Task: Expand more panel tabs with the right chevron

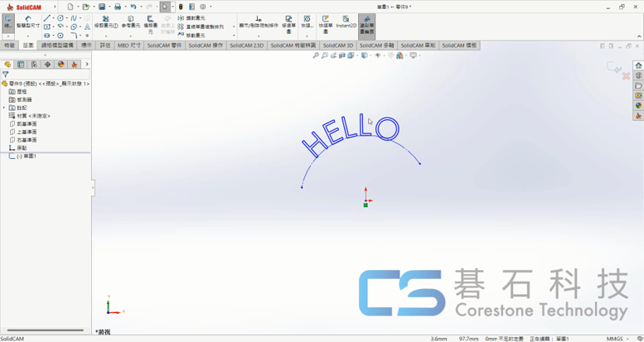Action: pyautogui.click(x=87, y=64)
